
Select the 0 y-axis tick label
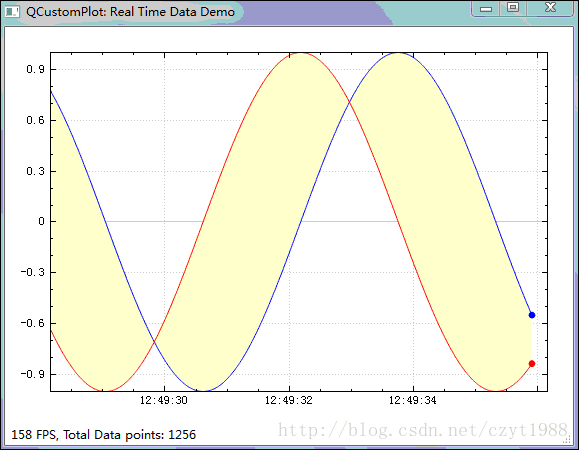click(41, 221)
